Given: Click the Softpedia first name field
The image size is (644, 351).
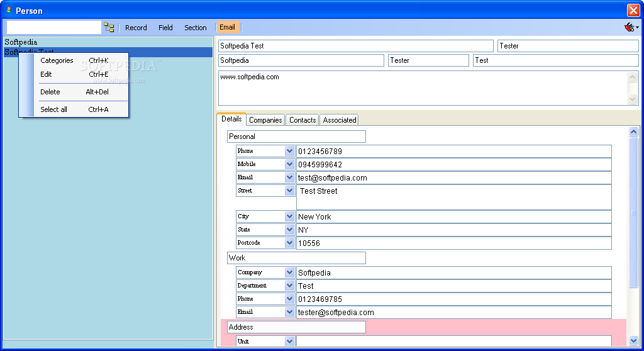Looking at the screenshot, I should coord(301,60).
